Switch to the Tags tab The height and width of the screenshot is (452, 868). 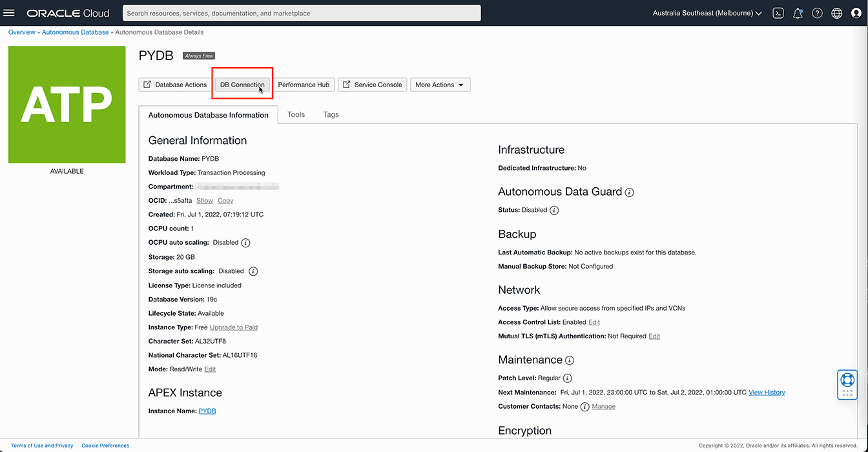click(331, 114)
